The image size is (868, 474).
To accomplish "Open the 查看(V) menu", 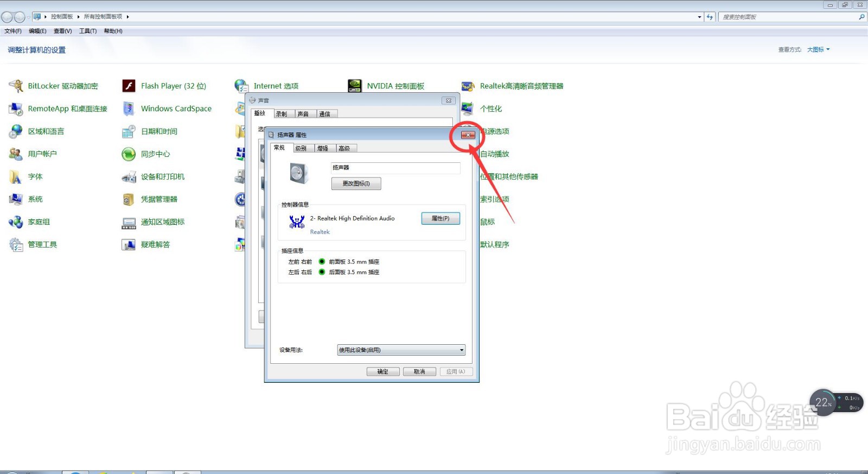I will tap(63, 31).
